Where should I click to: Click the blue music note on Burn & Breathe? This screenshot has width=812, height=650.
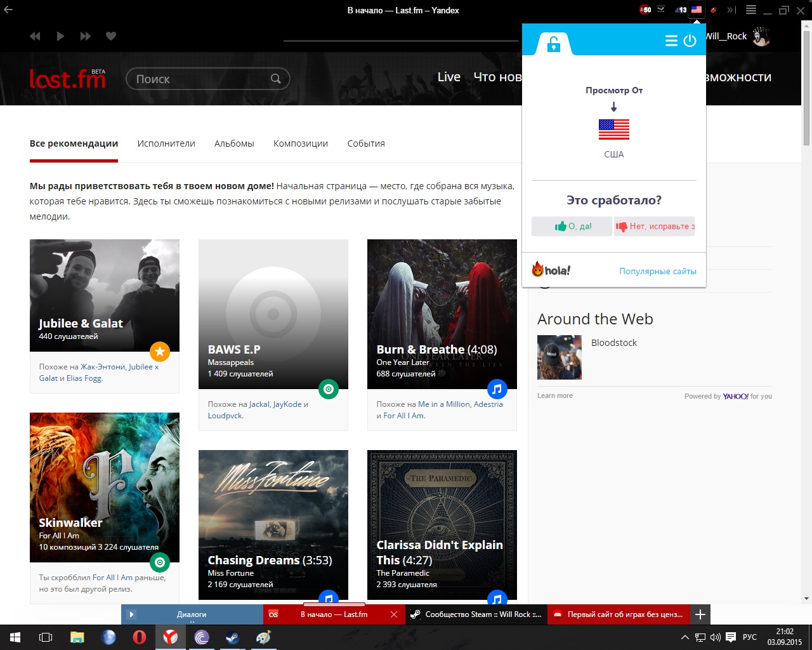pyautogui.click(x=497, y=388)
